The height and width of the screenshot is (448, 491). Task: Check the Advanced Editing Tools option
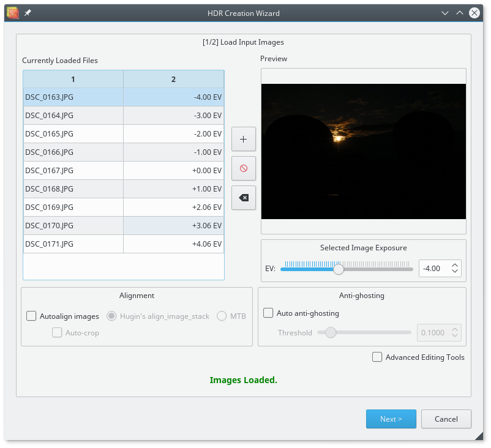(x=377, y=357)
